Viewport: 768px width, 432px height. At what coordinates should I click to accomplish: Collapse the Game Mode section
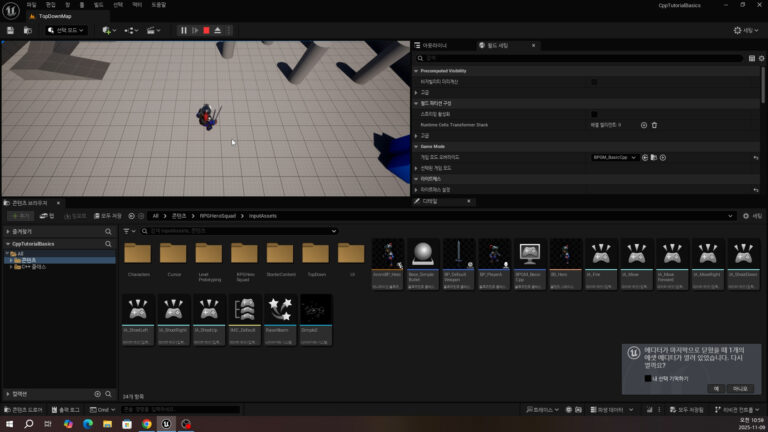(x=416, y=146)
